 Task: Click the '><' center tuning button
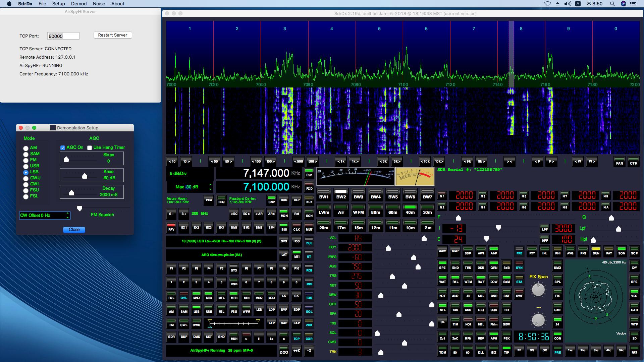coord(509,162)
